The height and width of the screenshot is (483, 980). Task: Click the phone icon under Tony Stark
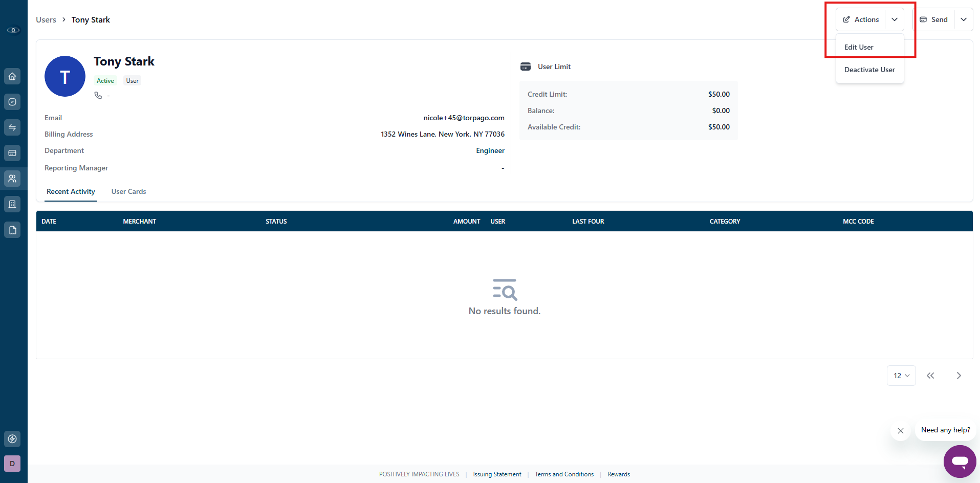98,95
